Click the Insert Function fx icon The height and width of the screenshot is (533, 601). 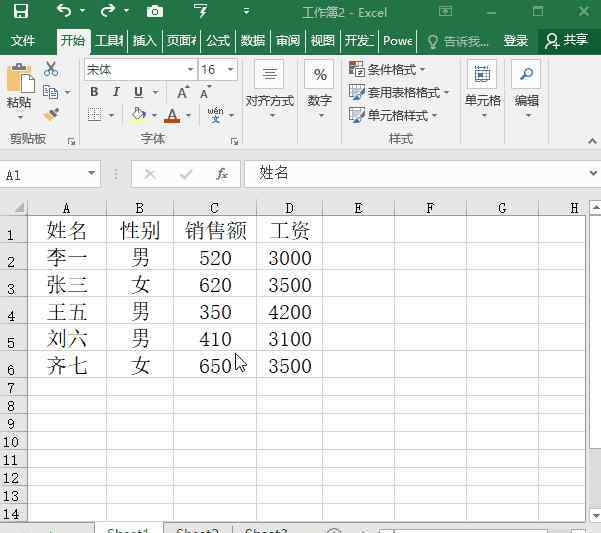click(222, 174)
